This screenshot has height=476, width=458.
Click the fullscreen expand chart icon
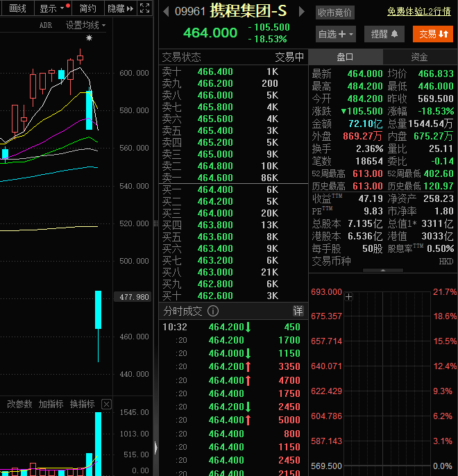tap(144, 8)
